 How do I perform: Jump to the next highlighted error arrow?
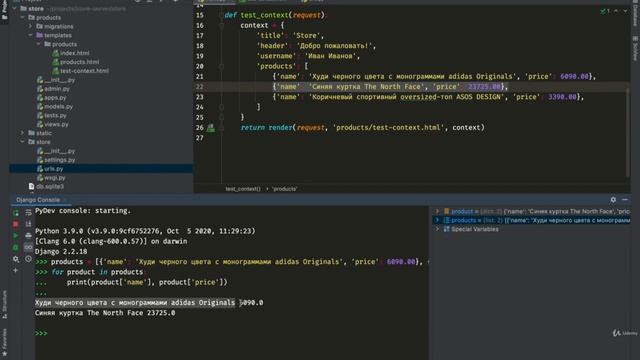click(625, 11)
